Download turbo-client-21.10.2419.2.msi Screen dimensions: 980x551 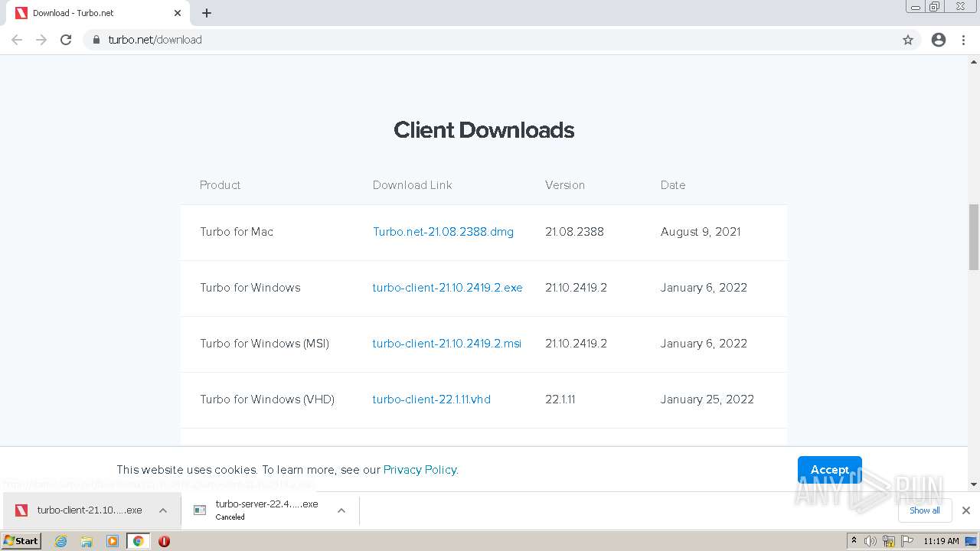(447, 344)
